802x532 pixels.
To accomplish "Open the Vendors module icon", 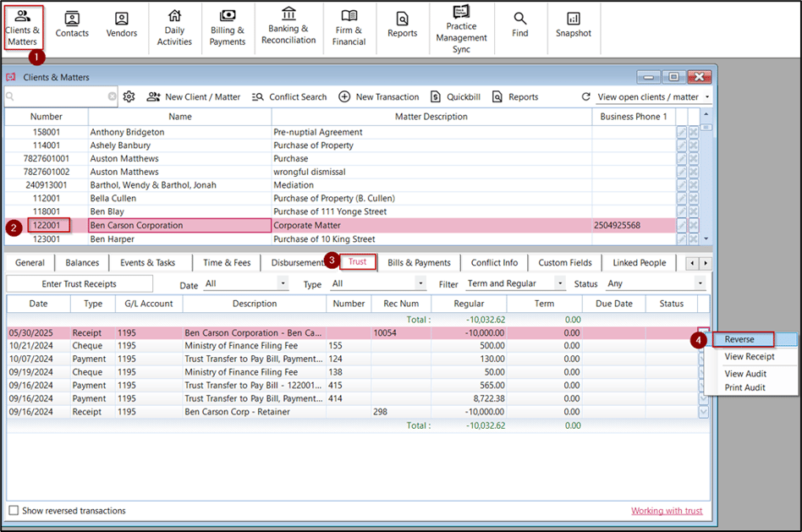I will (x=121, y=25).
